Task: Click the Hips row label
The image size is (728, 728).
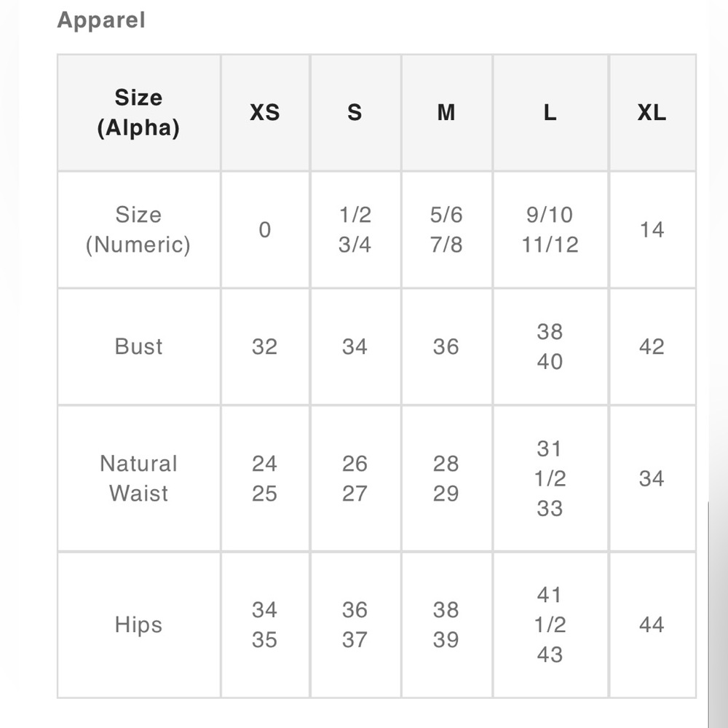Action: pos(138,625)
